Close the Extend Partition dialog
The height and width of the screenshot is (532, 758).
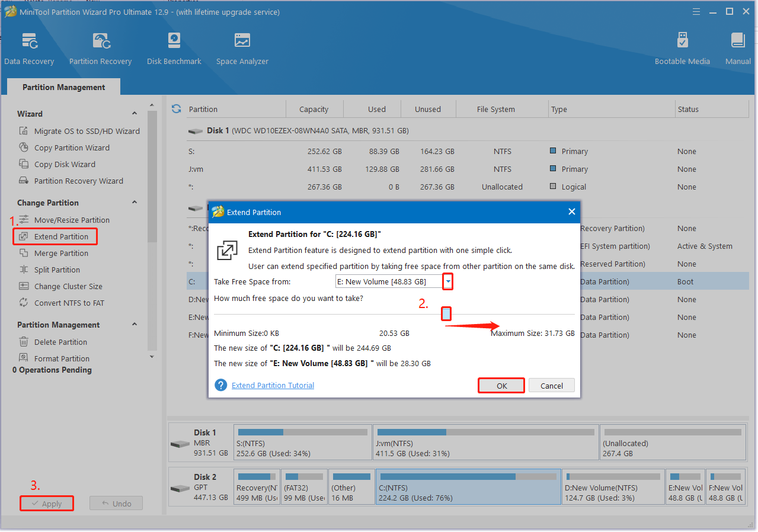(571, 211)
